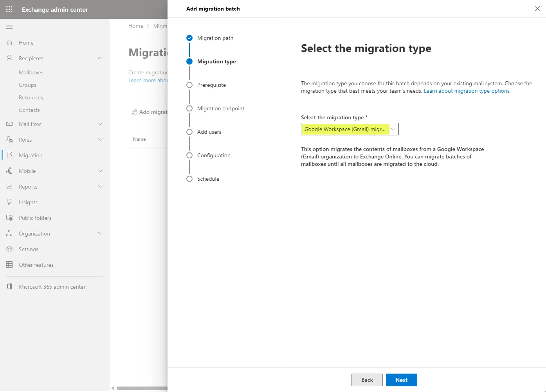The height and width of the screenshot is (392, 546).
Task: Open Public folders from its sidebar icon
Action: click(9, 218)
